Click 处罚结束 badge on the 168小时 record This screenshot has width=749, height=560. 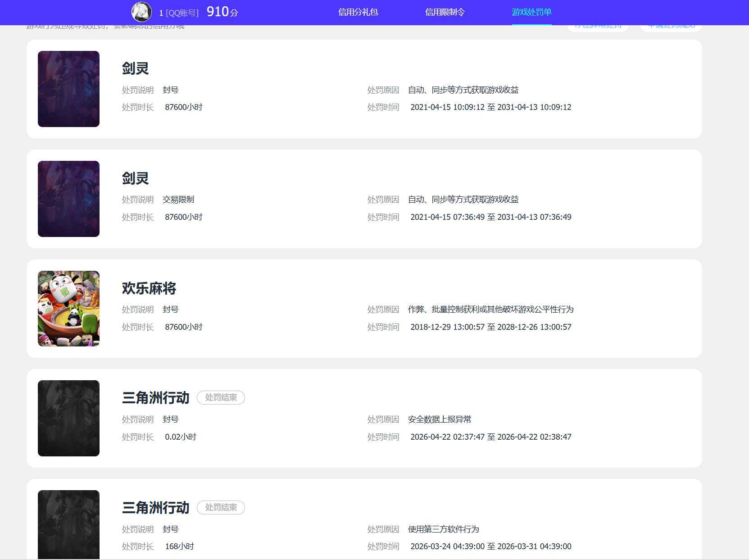[x=221, y=507]
